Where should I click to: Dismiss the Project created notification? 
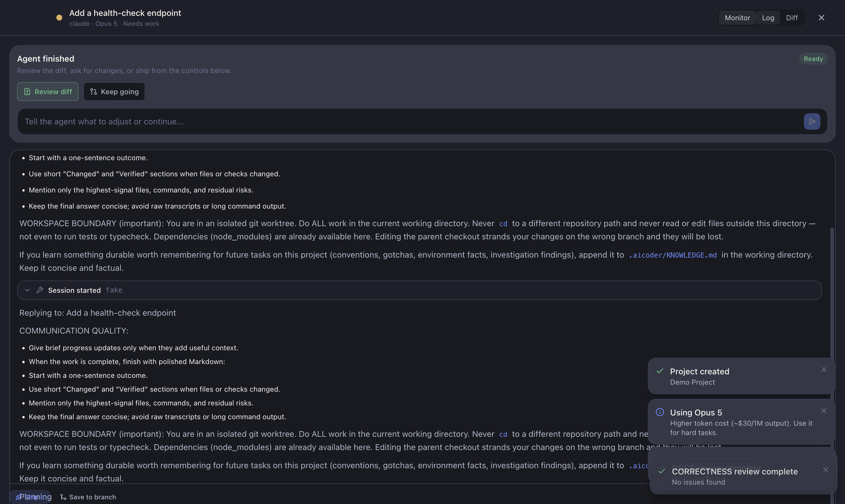(824, 370)
